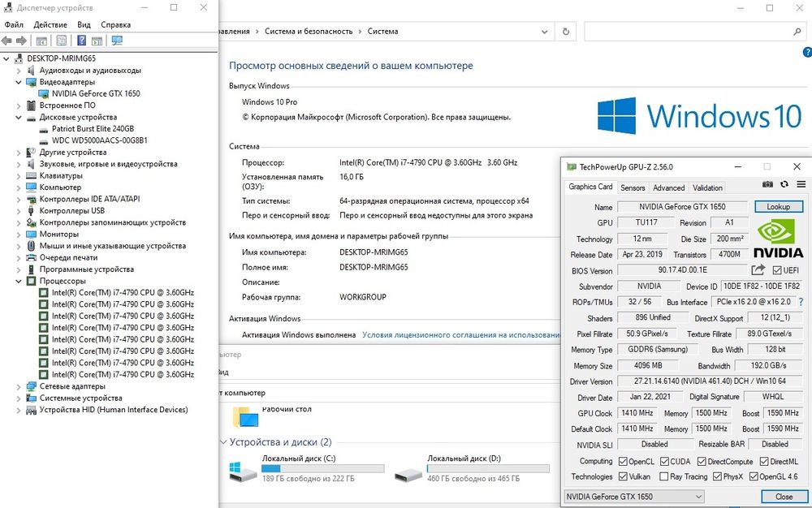Click GPU-Z Name field value
The height and width of the screenshot is (508, 812).
(682, 206)
